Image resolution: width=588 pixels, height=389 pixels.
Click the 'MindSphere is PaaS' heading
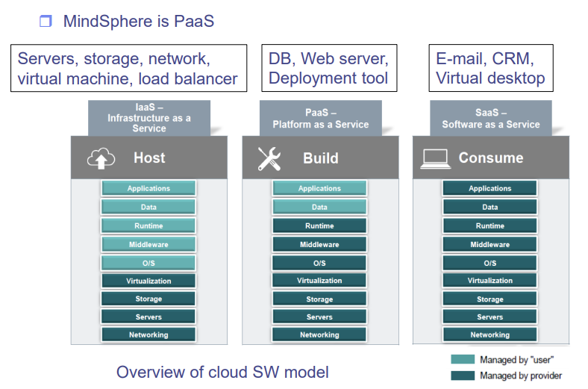click(138, 21)
